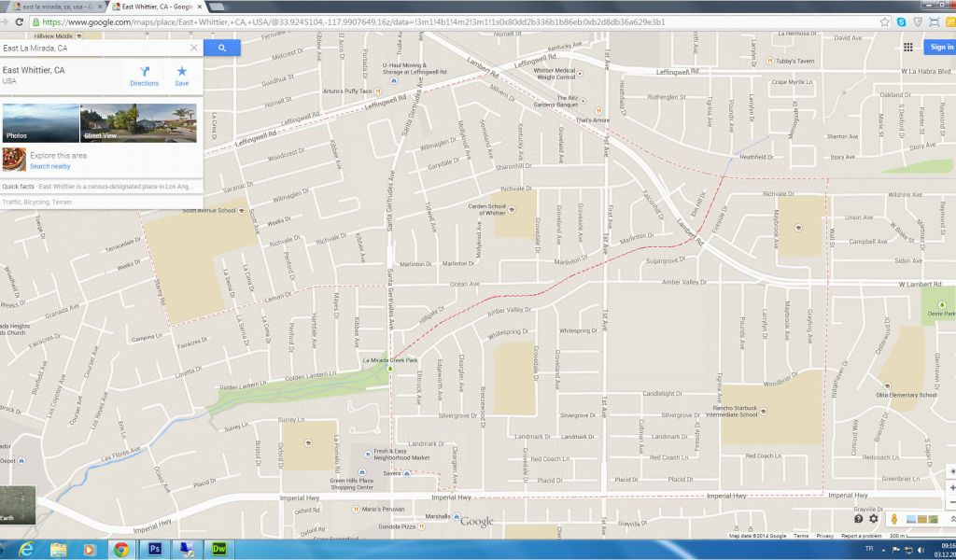The height and width of the screenshot is (560, 956).
Task: Pick up the Pegman Street View icon
Action: [893, 519]
